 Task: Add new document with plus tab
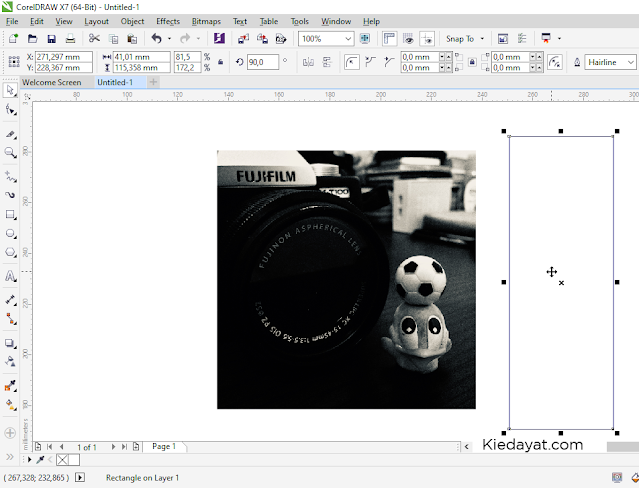(x=153, y=82)
